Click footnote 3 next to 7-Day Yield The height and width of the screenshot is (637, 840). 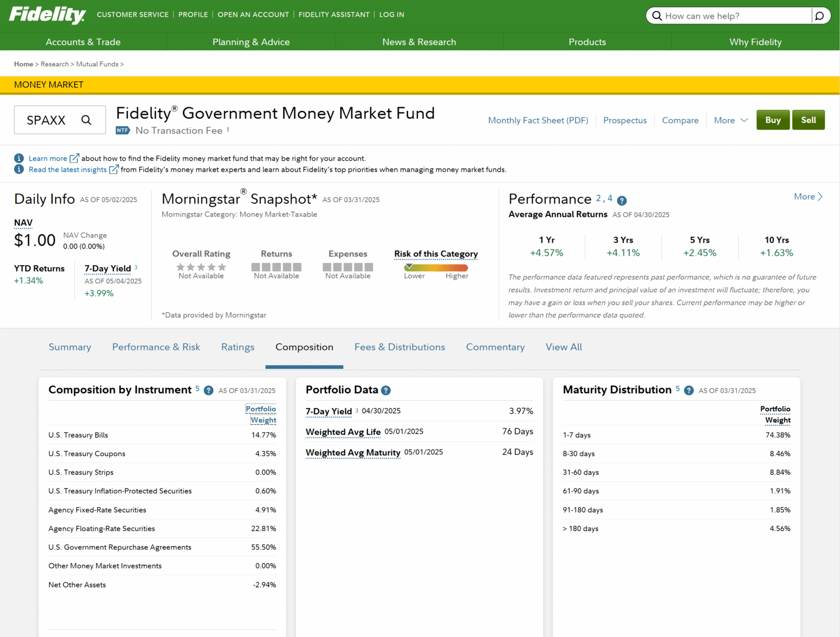click(x=135, y=268)
